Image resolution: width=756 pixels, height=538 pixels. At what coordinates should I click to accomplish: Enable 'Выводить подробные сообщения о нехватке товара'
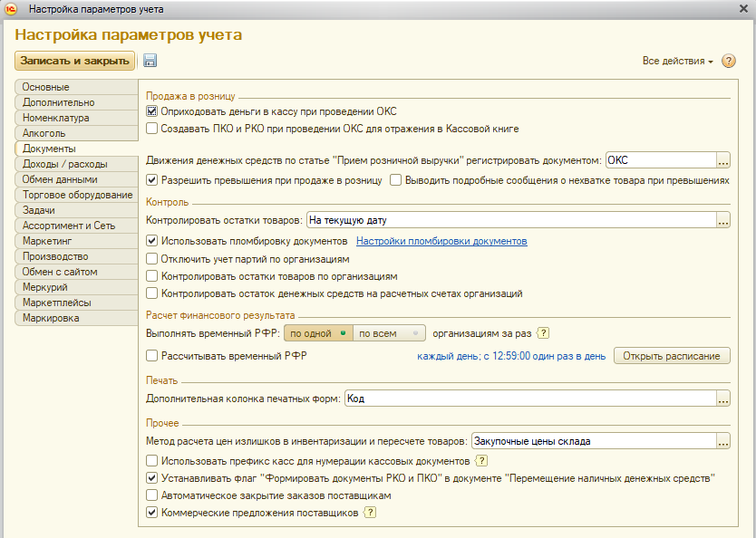click(396, 180)
